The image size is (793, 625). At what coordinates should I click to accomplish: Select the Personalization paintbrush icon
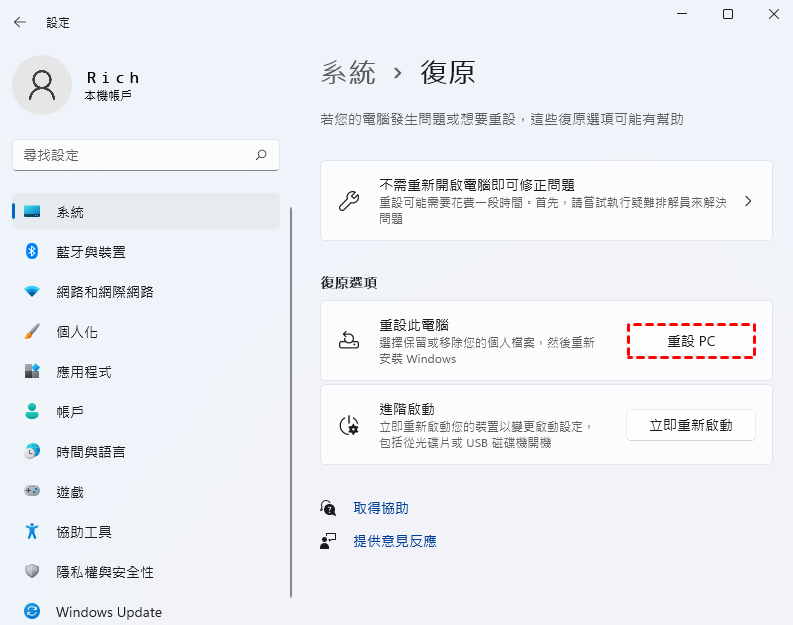click(x=32, y=332)
